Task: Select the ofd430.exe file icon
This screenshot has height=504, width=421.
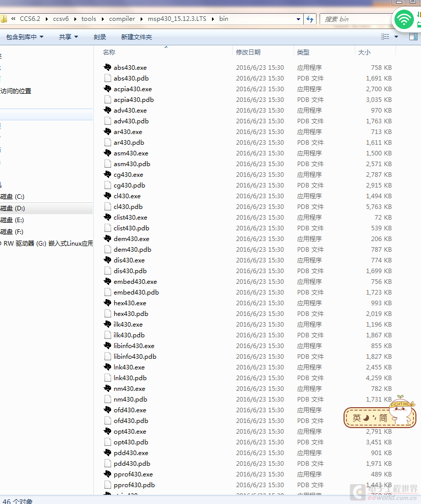Action: [108, 410]
